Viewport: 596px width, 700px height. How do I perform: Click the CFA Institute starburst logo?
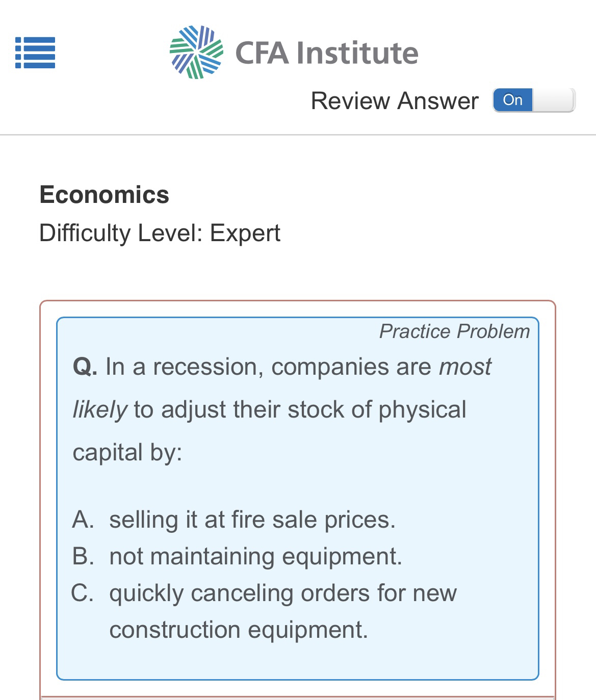coord(196,52)
